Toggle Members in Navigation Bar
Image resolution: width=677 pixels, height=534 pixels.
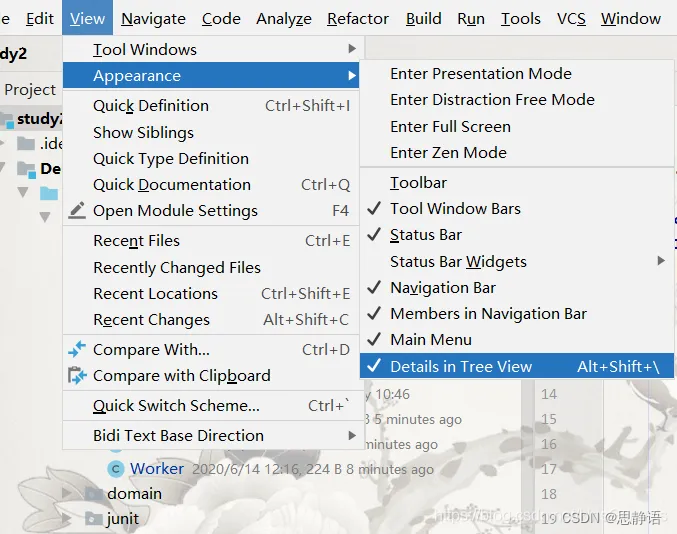(517, 313)
